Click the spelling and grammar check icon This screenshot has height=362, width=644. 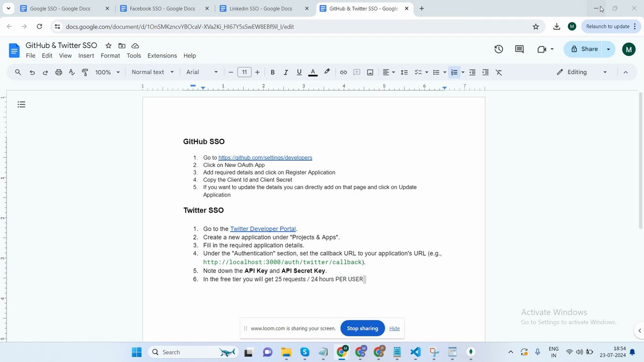tap(71, 72)
